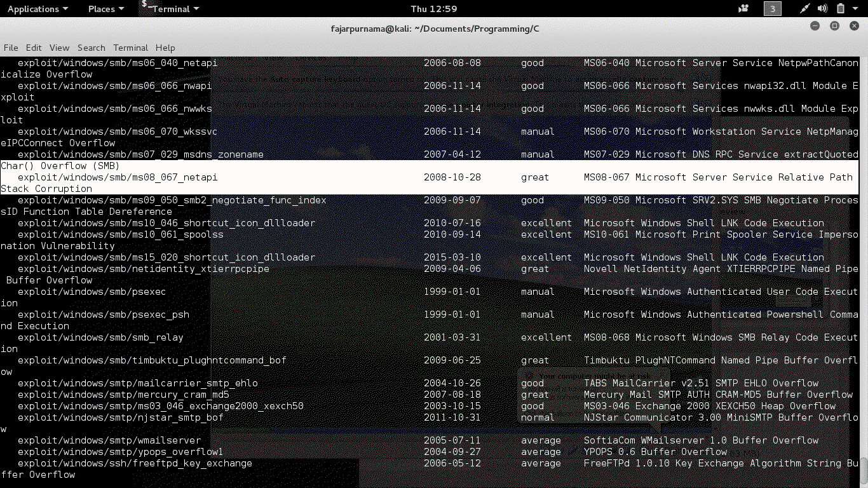Click ms15_020_shortcut_icon_dllloader module path
This screenshot has width=868, height=488.
(x=166, y=257)
